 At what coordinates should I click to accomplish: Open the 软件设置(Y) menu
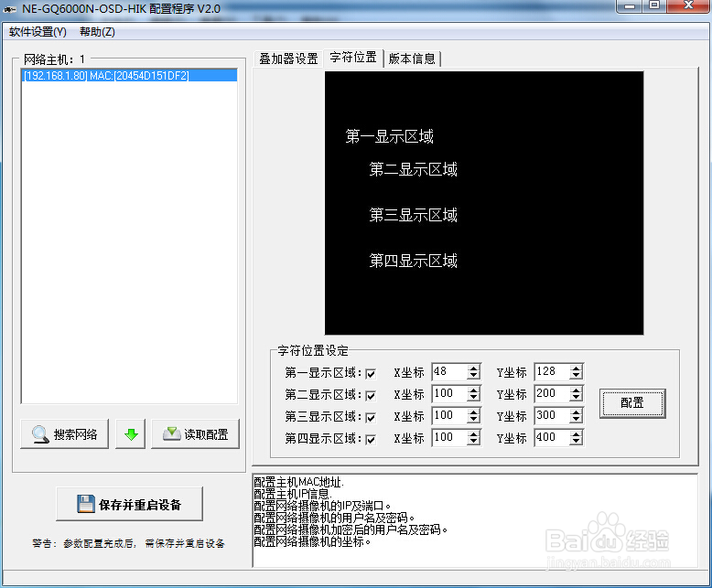point(38,32)
